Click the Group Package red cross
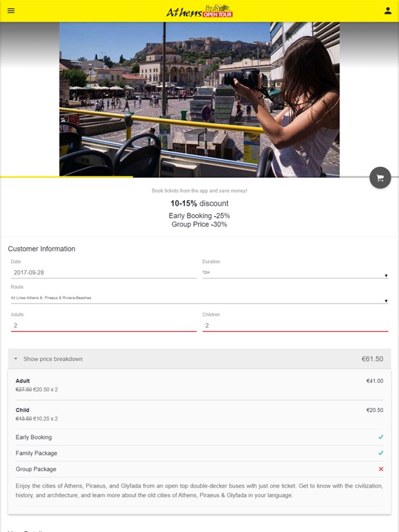 [x=381, y=469]
